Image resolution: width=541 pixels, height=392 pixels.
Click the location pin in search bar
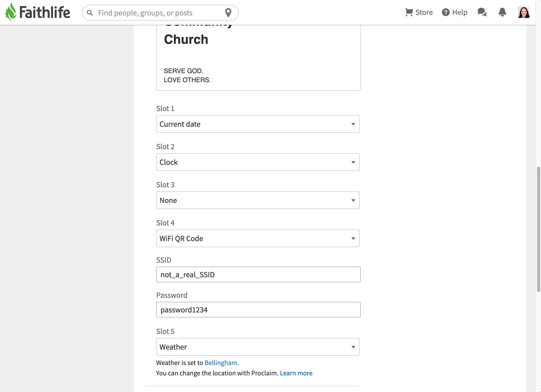[x=228, y=13]
